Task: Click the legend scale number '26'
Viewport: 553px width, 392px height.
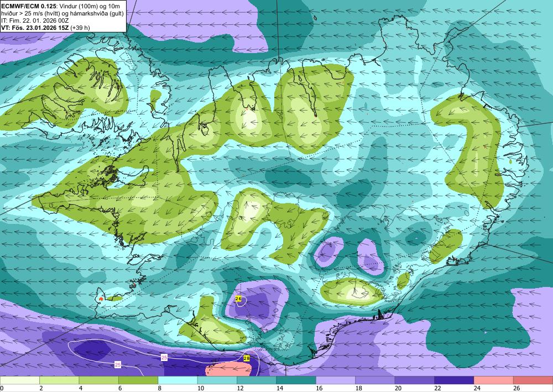Action: (x=517, y=388)
